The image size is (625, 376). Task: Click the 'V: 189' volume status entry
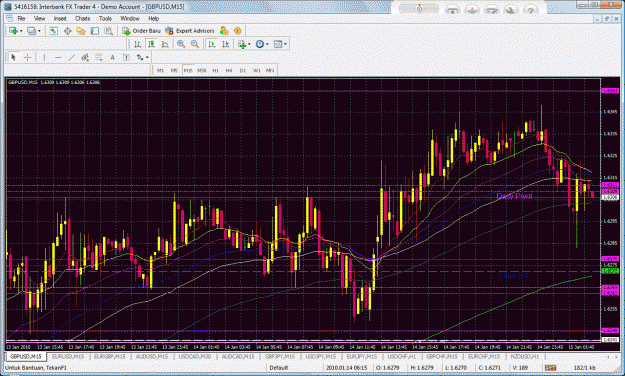520,368
